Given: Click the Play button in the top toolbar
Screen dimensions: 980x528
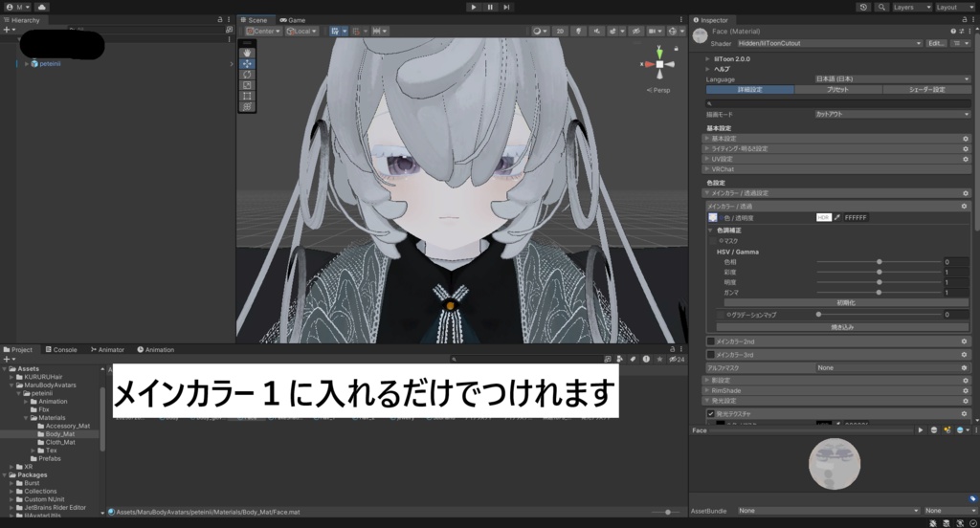Looking at the screenshot, I should coord(474,7).
